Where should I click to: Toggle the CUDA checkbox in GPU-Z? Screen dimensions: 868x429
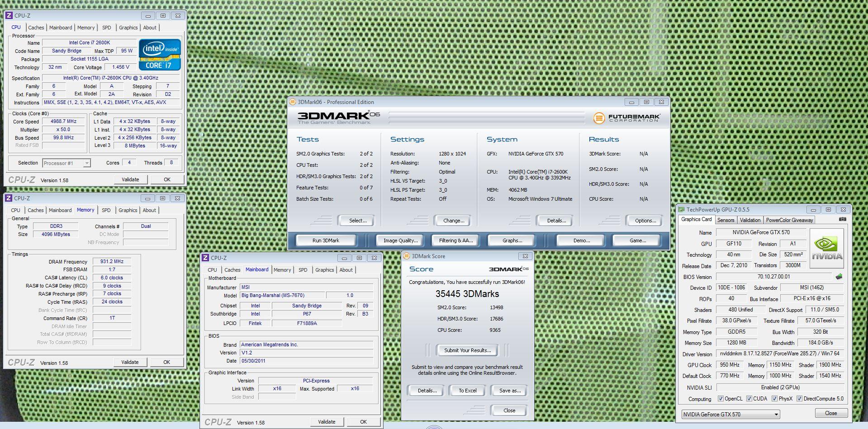(x=749, y=399)
